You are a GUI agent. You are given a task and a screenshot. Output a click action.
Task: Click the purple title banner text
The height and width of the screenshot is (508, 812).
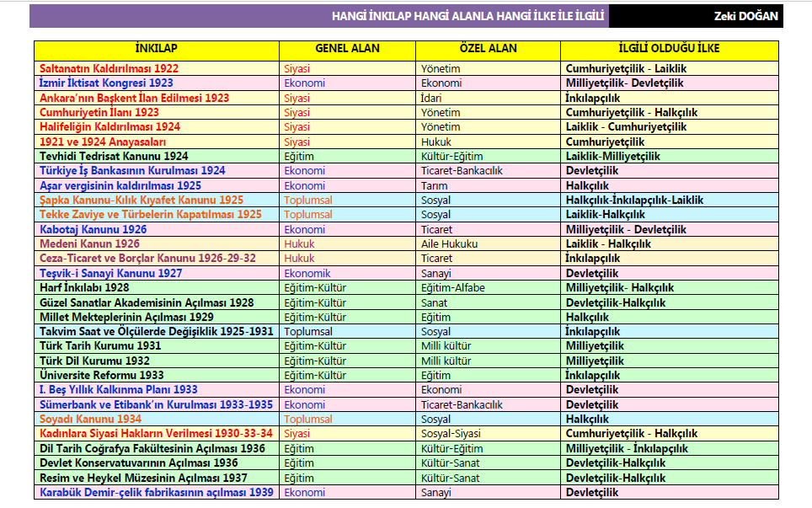467,16
